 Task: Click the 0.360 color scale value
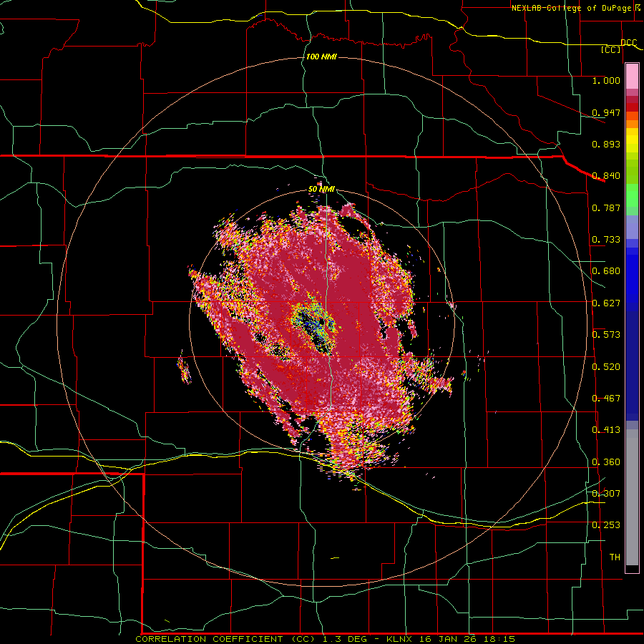(x=606, y=462)
